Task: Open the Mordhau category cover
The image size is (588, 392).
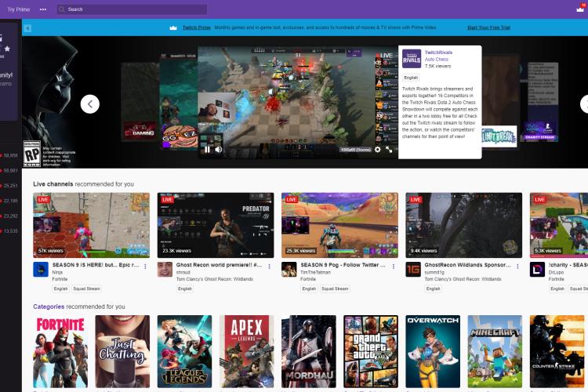Action: pos(309,351)
